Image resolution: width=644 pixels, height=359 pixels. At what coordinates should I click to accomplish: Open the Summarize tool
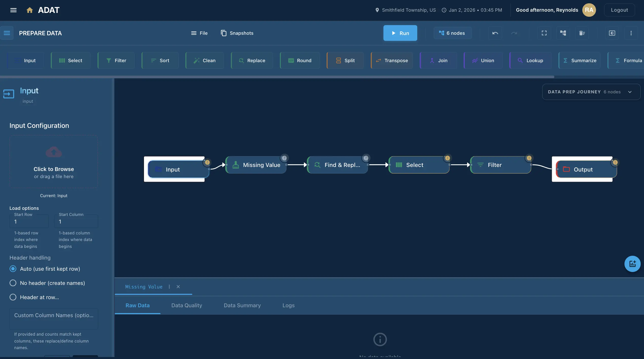click(x=580, y=60)
